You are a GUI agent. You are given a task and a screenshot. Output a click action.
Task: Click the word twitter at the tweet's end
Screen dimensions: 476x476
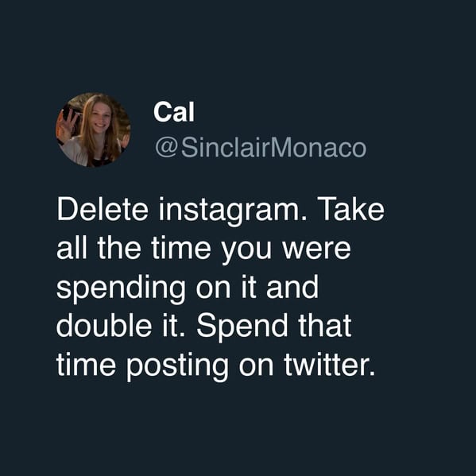330,364
